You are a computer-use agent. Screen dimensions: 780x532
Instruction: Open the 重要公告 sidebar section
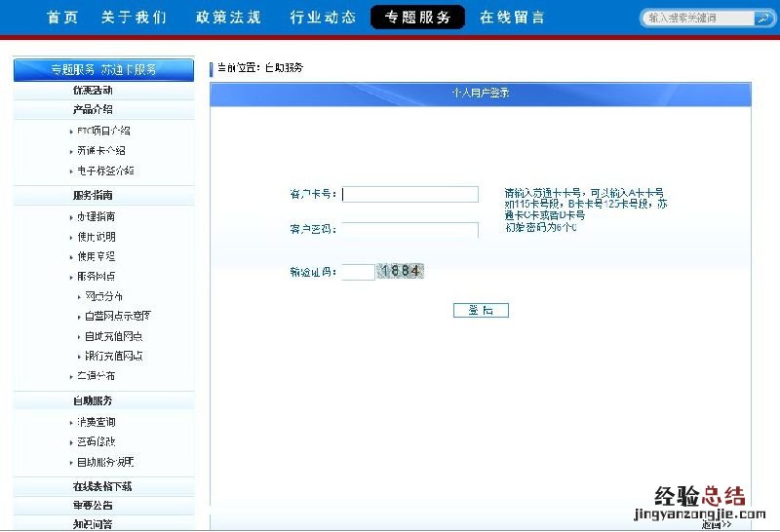tap(93, 506)
